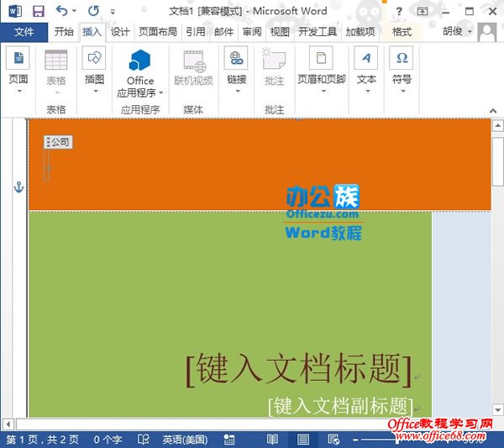Click the vertical scrollbar down arrow
The width and height of the screenshot is (504, 448).
coord(497,410)
